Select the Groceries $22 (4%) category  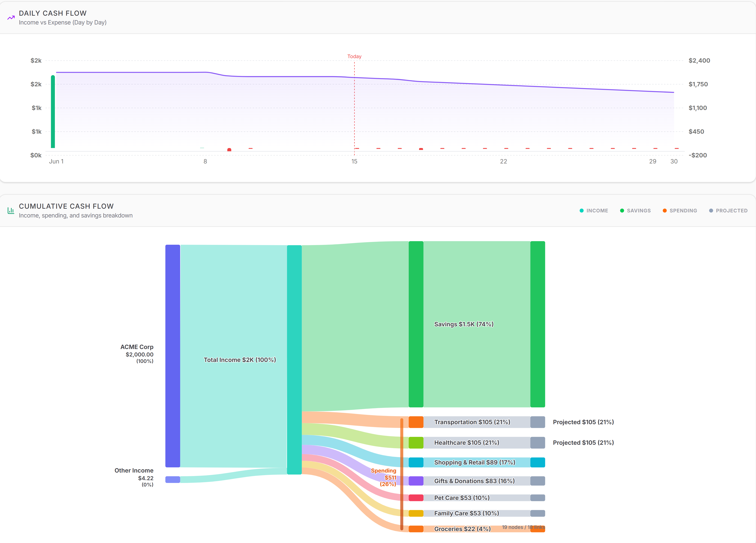pos(462,529)
